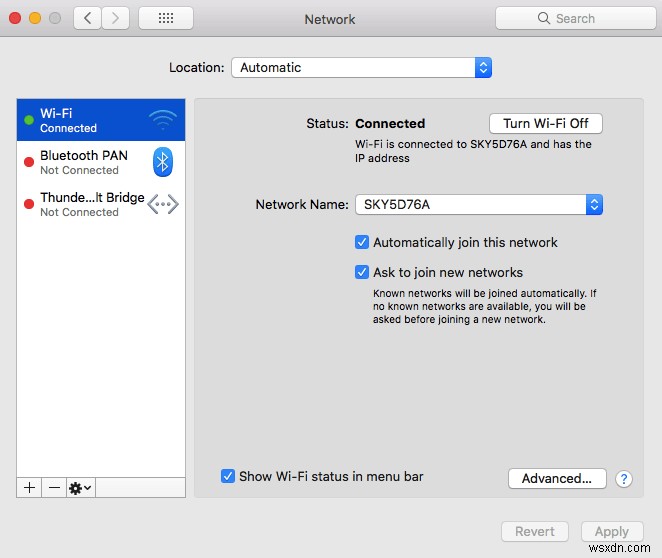Click red status dot beside Thunderbolt Bridge

pyautogui.click(x=29, y=204)
